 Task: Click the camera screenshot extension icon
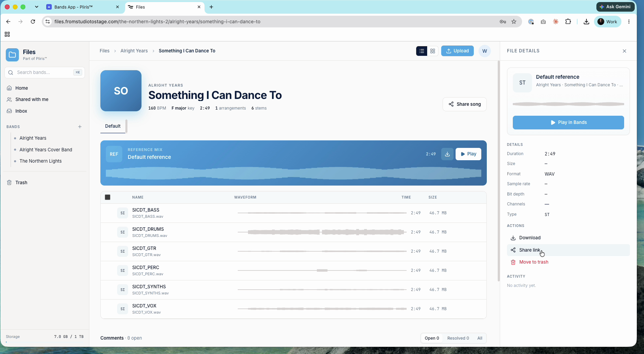coord(543,22)
